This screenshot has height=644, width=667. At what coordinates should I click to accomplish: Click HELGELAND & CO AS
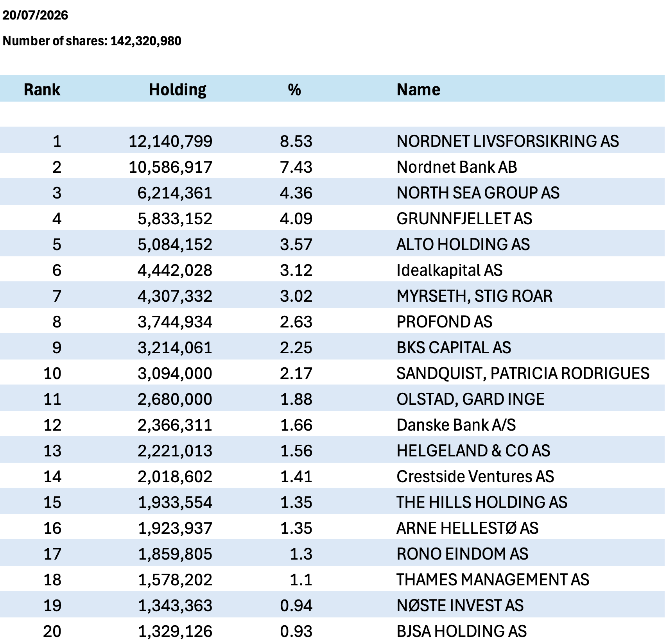click(473, 451)
